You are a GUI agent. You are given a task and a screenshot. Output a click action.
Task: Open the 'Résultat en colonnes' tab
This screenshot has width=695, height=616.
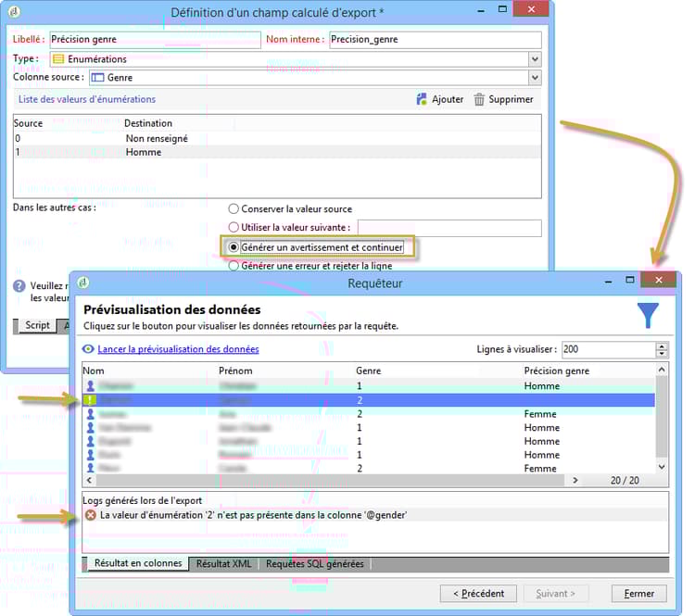[x=138, y=563]
